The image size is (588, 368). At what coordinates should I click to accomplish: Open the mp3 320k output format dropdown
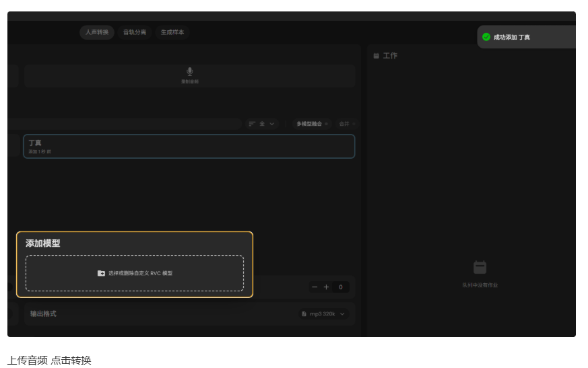323,314
